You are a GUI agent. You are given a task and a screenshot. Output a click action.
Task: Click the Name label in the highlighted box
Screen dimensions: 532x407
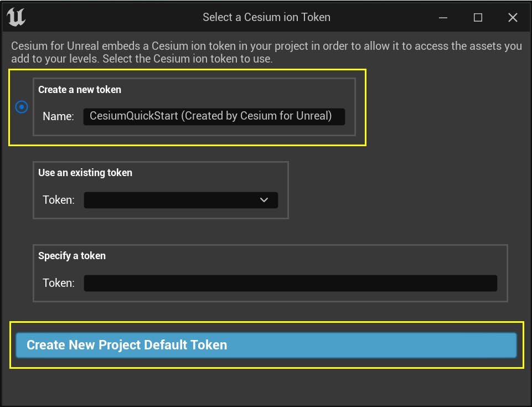click(x=57, y=116)
